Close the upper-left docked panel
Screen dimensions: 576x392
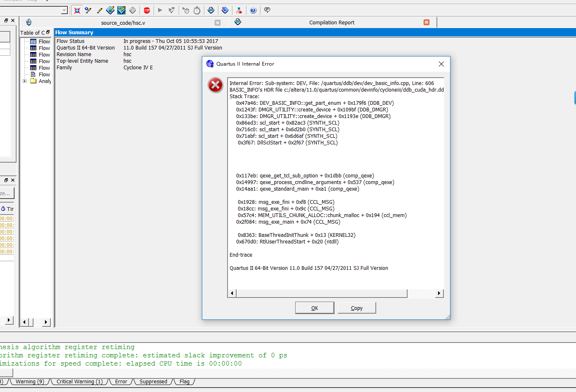tap(13, 20)
